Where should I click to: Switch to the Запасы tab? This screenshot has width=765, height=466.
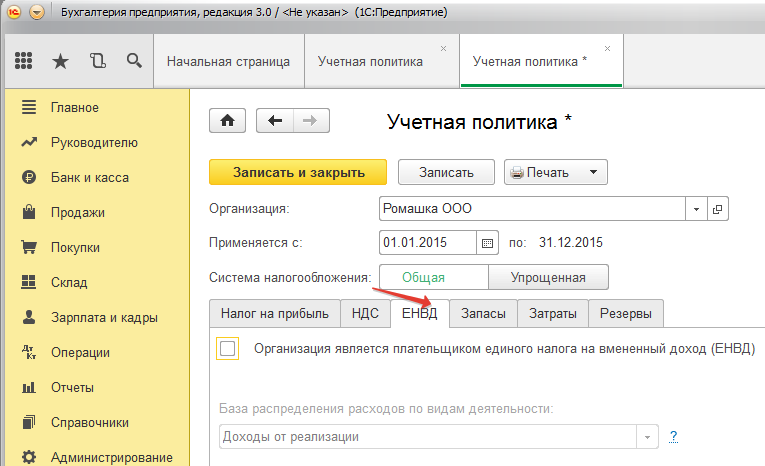coord(482,313)
